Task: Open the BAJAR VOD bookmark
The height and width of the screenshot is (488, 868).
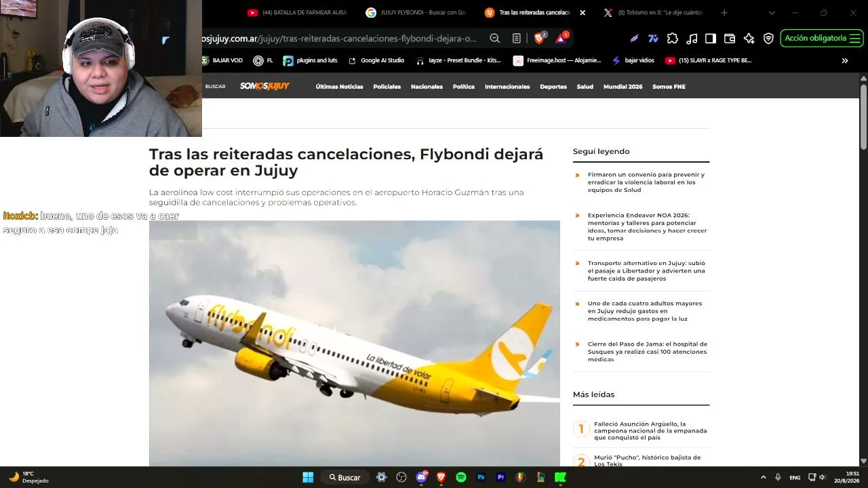Action: [222, 60]
